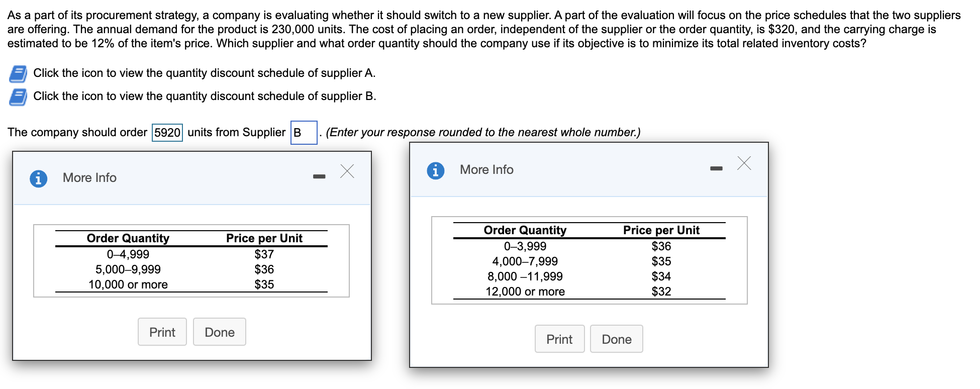Click link text for supplier A schedule
This screenshot has height=389, width=980.
click(x=204, y=73)
